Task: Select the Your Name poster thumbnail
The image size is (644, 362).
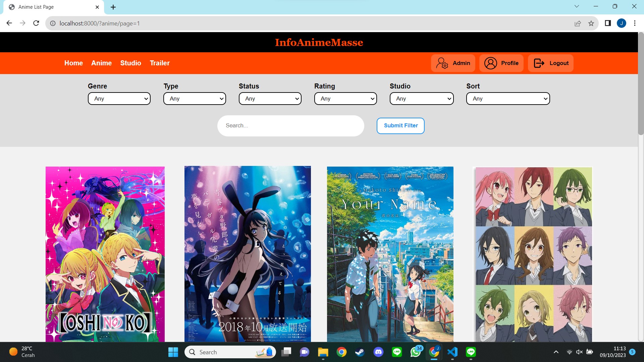Action: point(390,254)
